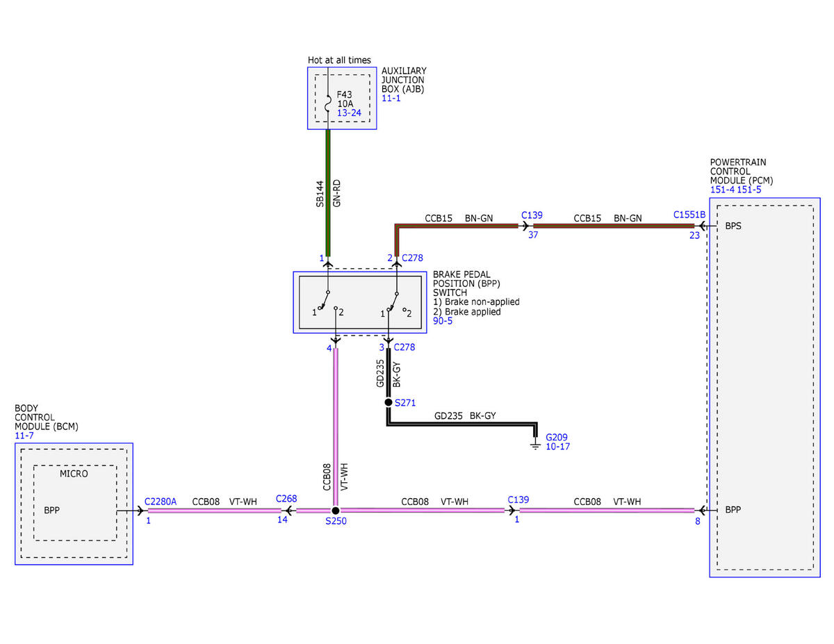Open the 11-1 Auxiliary Junction Box reference
This screenshot has width=834, height=644.
tap(391, 99)
